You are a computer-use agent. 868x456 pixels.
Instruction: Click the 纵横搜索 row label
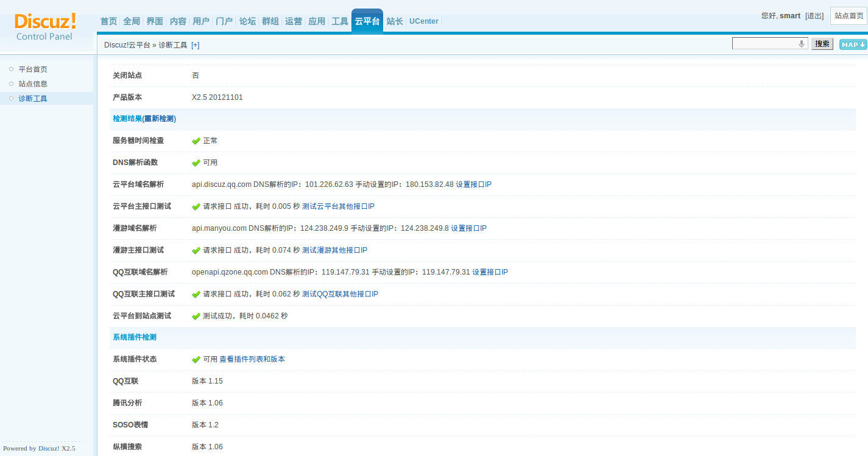tap(127, 447)
